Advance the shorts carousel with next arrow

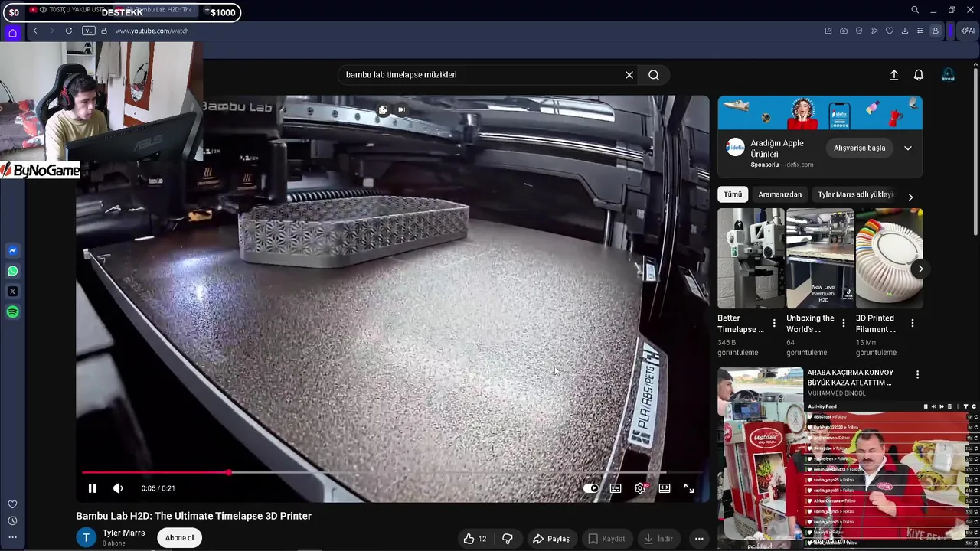(x=920, y=269)
